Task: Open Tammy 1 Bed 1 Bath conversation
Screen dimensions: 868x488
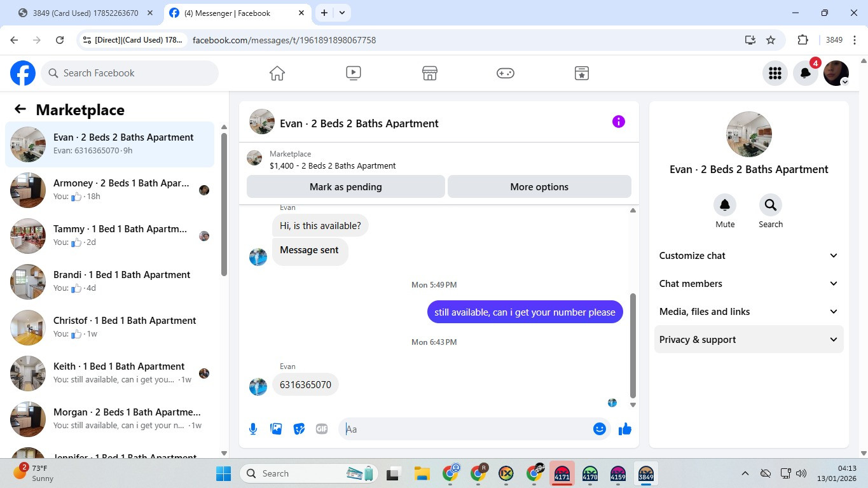Action: pos(110,236)
